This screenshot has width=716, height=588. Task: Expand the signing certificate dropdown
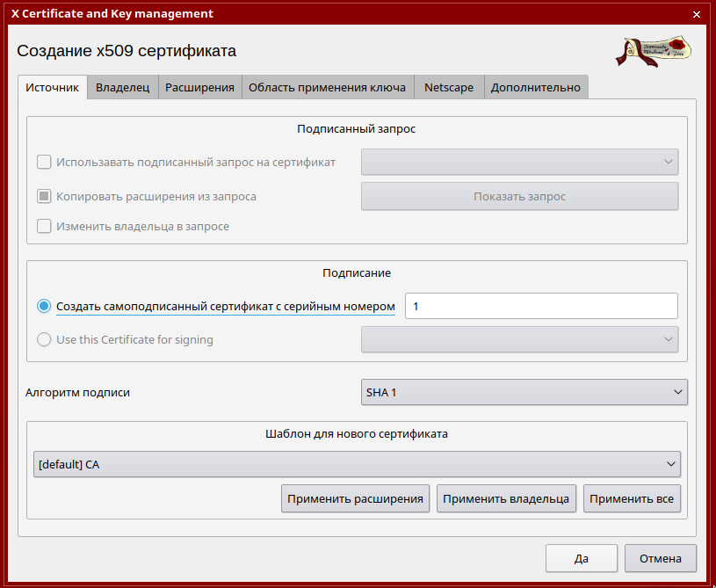point(519,339)
